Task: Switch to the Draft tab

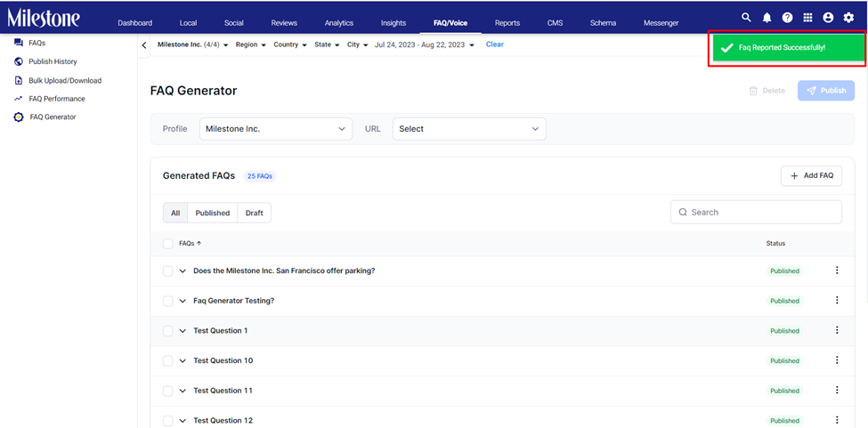Action: pos(254,213)
